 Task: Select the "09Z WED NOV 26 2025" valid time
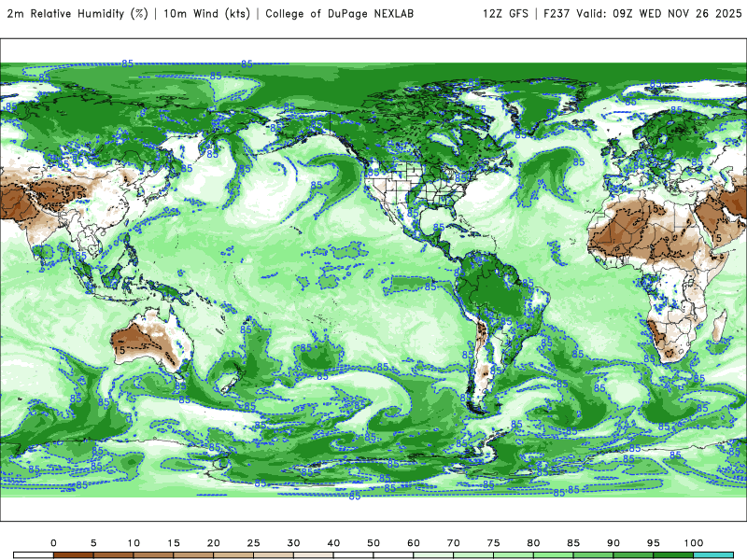[x=677, y=14]
